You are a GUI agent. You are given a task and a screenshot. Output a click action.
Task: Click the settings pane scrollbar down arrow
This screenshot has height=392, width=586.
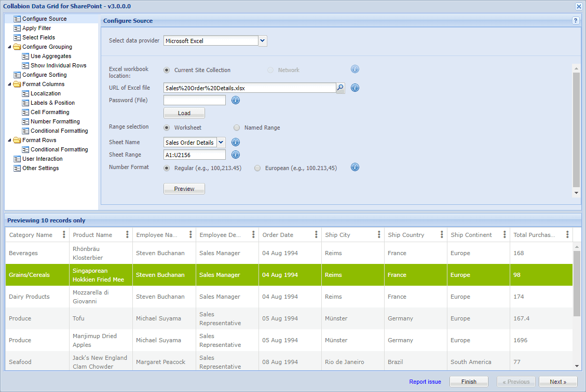(x=576, y=193)
